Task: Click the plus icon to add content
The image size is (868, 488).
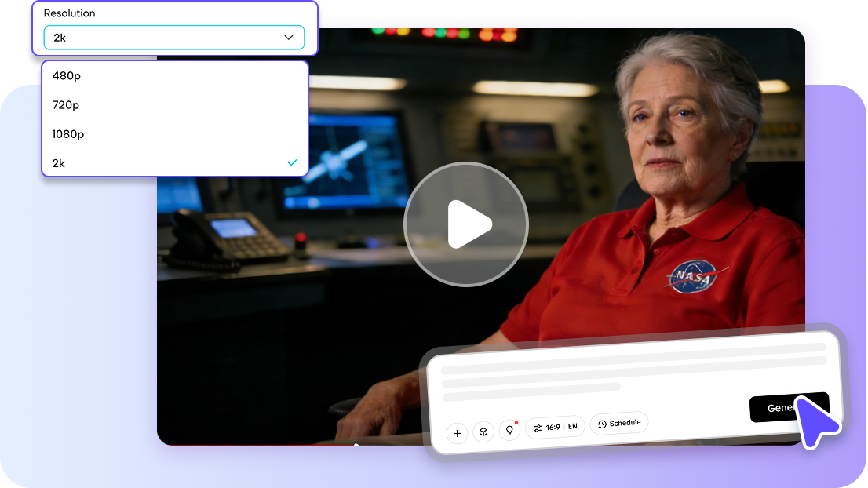Action: 457,432
